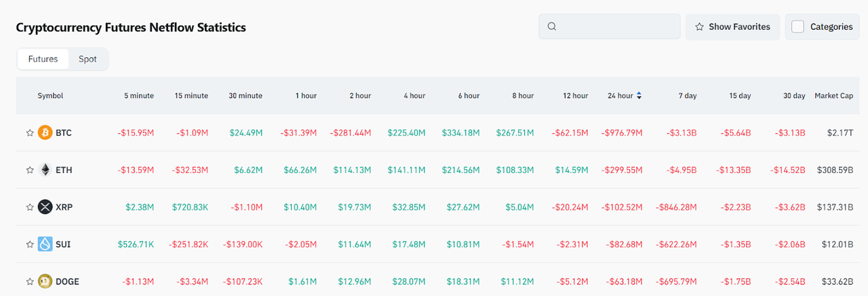The image size is (868, 296).
Task: Sort table by Market Cap header
Action: 833,96
